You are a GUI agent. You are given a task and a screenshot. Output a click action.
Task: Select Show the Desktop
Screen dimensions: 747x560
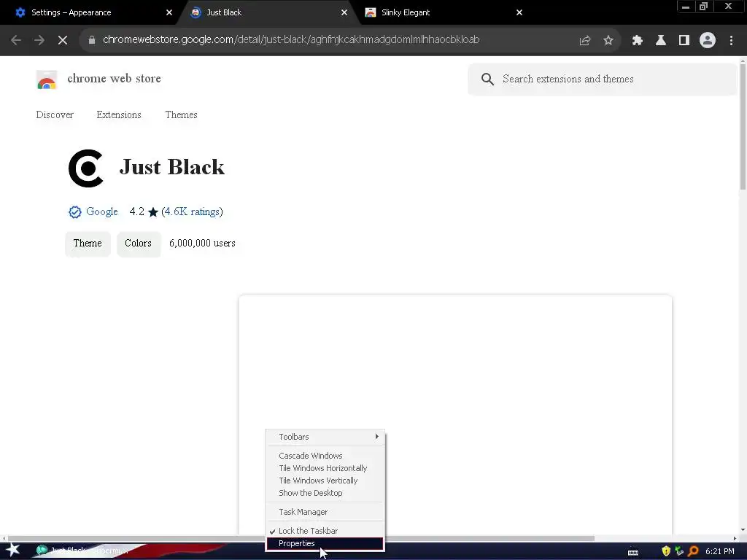coord(325,493)
